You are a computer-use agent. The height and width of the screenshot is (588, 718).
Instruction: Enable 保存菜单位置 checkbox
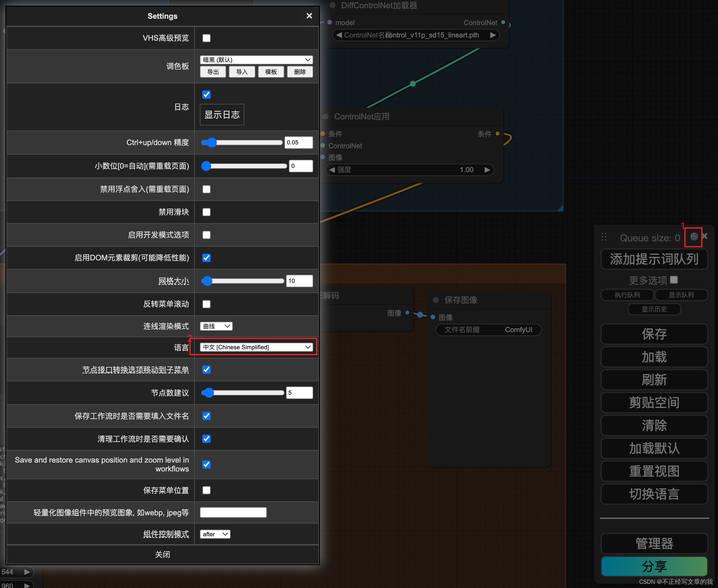pos(207,490)
